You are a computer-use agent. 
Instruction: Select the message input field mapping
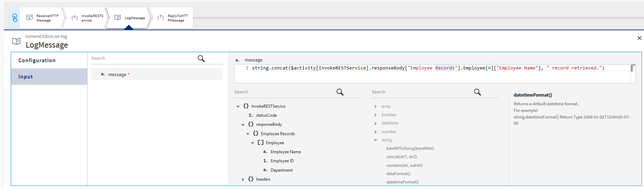(x=117, y=74)
